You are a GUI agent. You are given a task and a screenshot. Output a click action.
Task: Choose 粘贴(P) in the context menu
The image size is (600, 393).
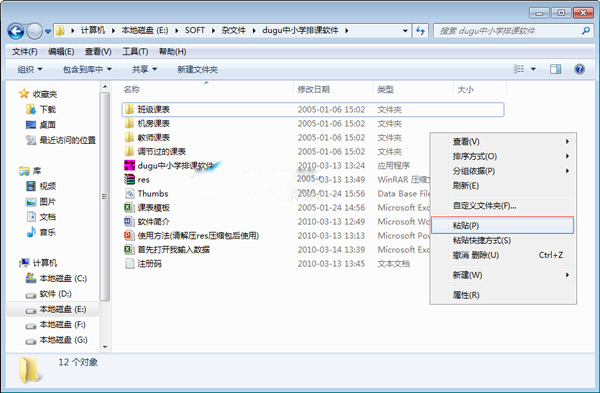[502, 225]
